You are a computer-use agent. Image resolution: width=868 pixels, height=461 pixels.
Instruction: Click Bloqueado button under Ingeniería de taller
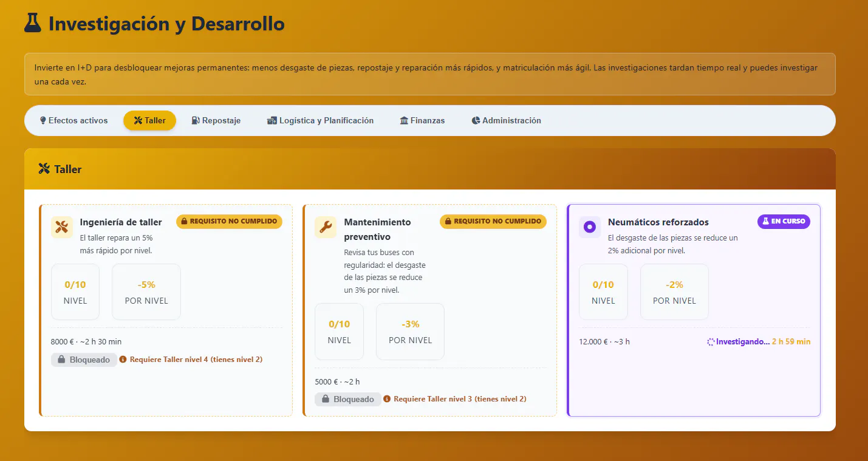(x=84, y=360)
